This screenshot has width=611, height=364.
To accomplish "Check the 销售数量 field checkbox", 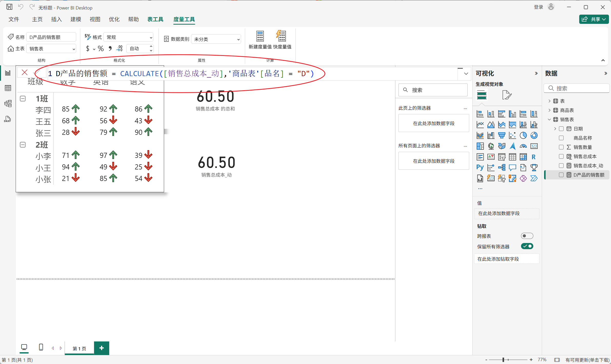I will click(561, 147).
